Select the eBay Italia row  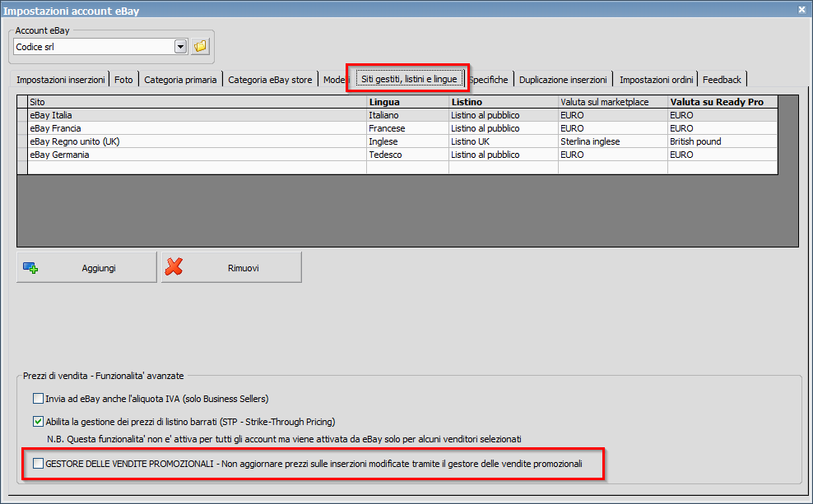pos(397,115)
